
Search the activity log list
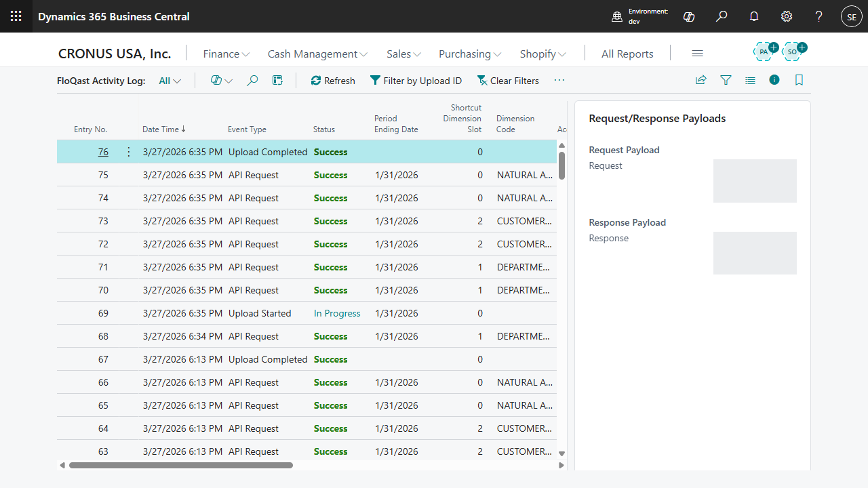click(252, 81)
